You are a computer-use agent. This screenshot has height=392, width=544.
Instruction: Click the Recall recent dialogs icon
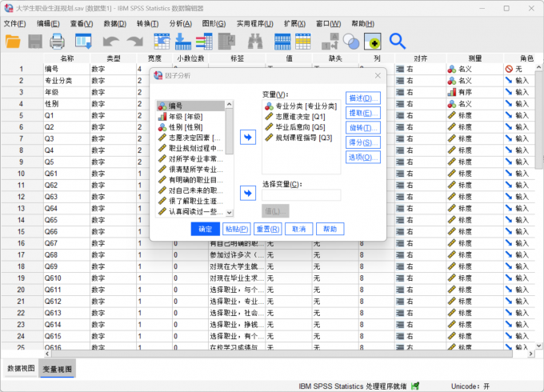pyautogui.click(x=87, y=41)
